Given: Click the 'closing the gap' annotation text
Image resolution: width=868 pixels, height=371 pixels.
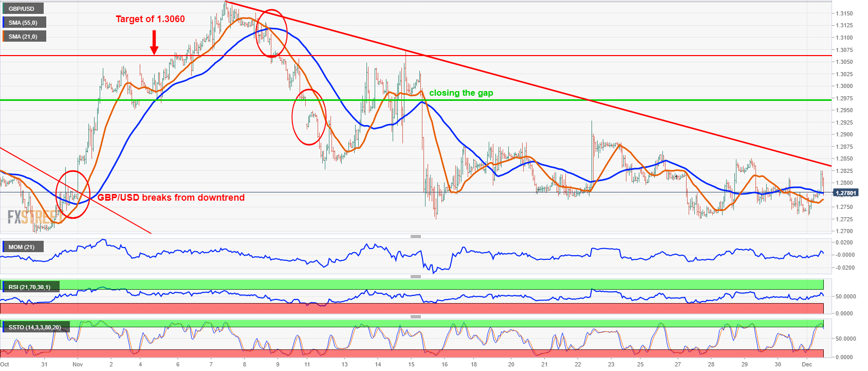Looking at the screenshot, I should click(461, 93).
